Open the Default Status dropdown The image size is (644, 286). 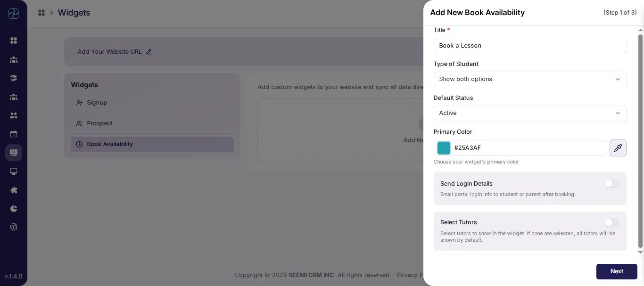point(530,113)
